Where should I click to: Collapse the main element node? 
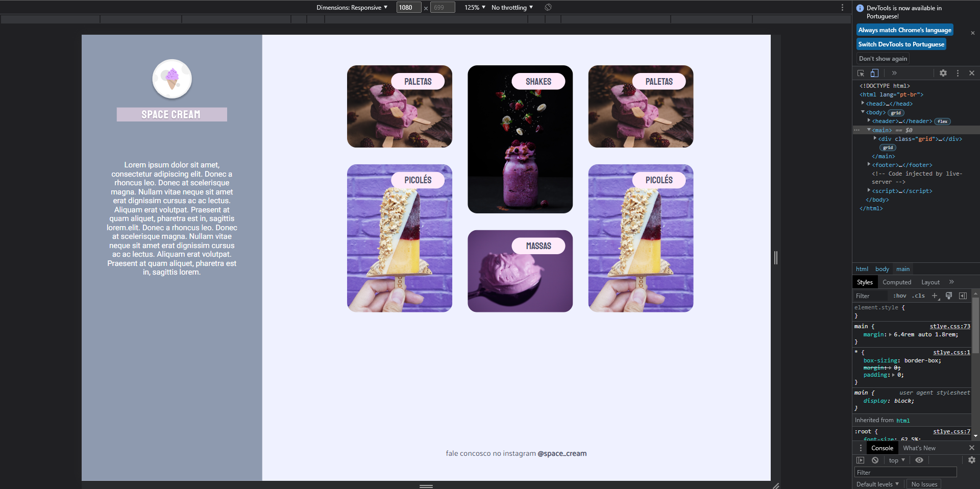click(x=869, y=130)
